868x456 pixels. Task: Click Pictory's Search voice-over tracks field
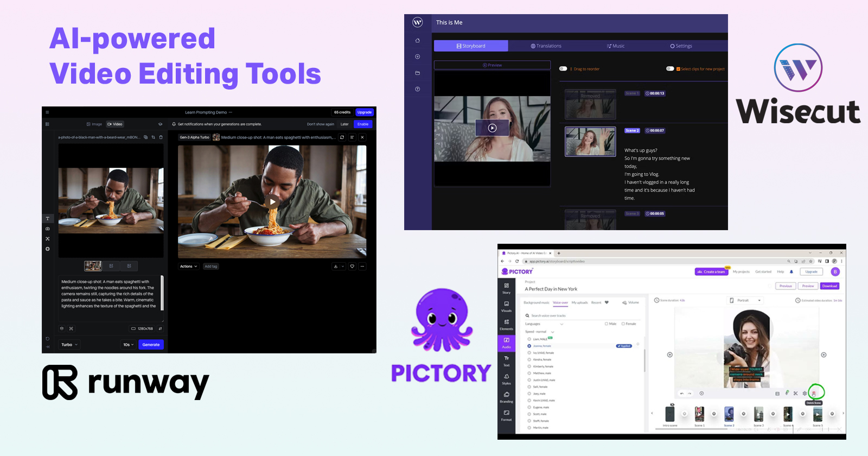(583, 315)
